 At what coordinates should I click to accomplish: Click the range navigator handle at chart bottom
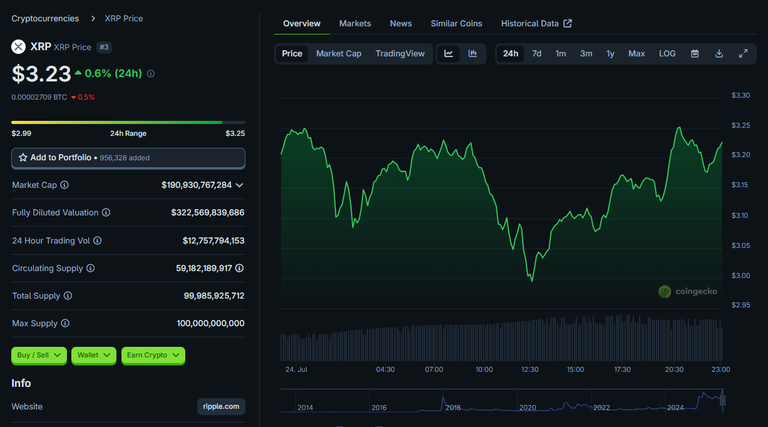pyautogui.click(x=722, y=400)
